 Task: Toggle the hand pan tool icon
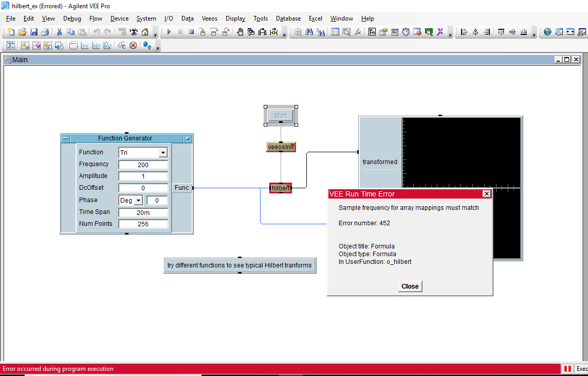240,32
